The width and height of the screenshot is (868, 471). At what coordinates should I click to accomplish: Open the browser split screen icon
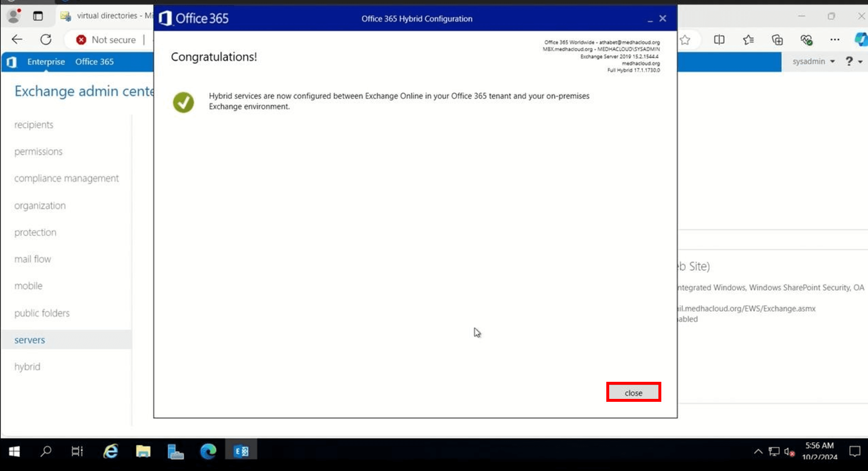click(x=719, y=40)
